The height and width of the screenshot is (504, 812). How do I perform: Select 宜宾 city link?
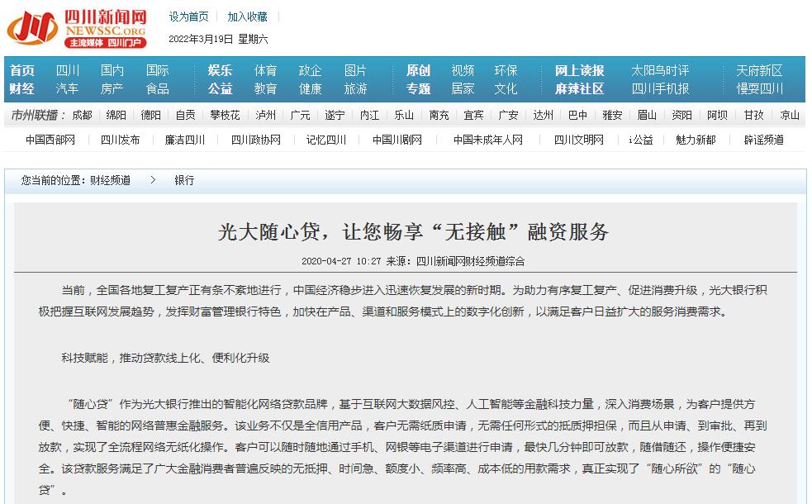[x=473, y=115]
